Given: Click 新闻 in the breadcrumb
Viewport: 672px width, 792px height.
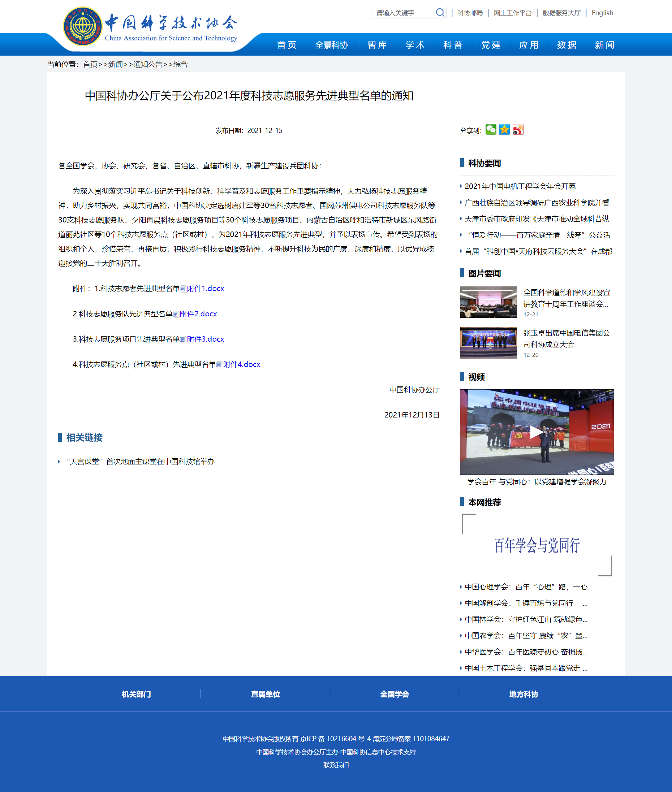Looking at the screenshot, I should click(115, 64).
